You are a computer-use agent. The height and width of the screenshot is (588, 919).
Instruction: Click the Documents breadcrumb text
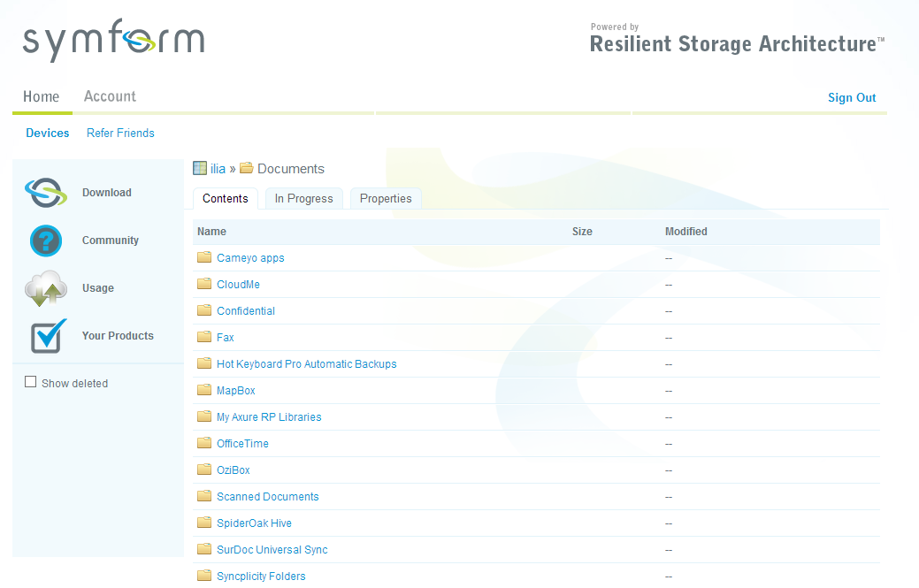coord(291,169)
